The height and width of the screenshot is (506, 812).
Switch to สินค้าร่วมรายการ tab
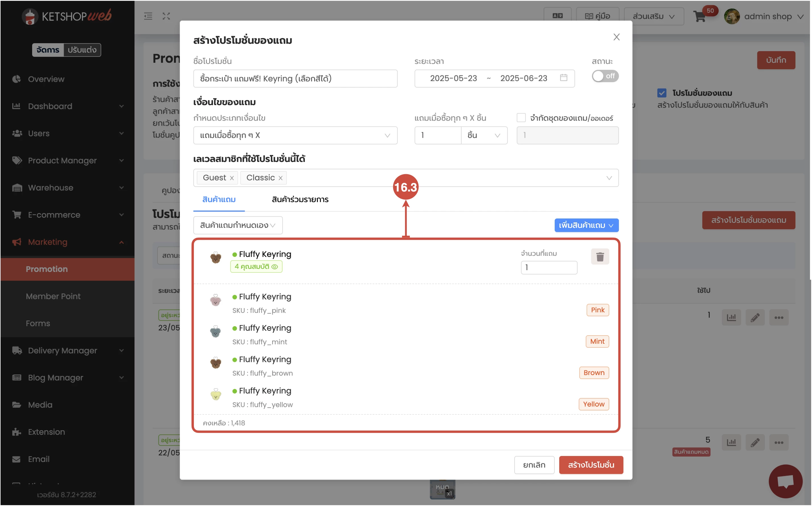tap(300, 199)
